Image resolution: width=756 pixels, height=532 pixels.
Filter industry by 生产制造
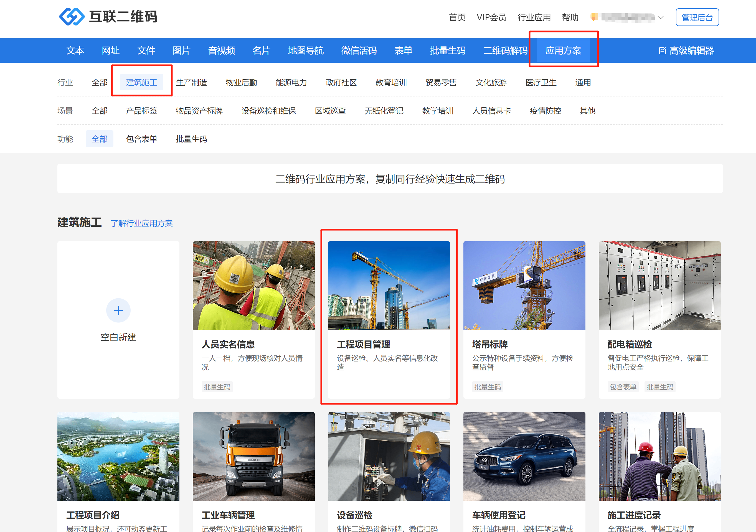point(191,82)
